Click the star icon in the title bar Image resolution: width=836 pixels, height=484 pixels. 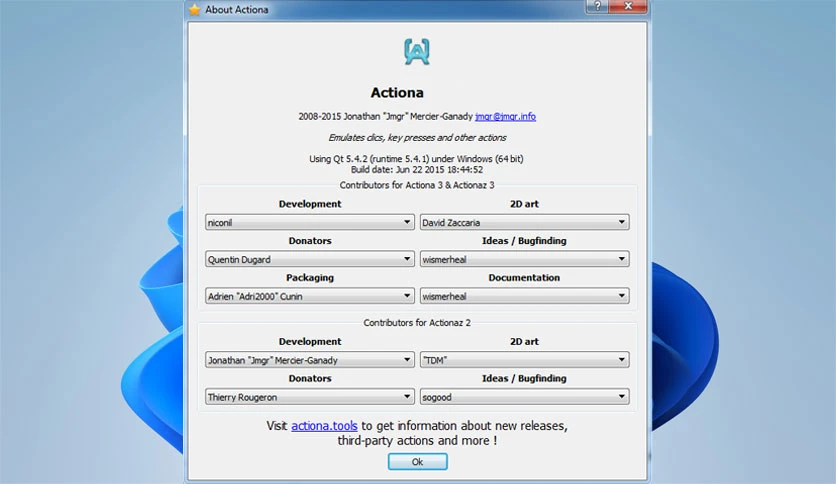coord(195,10)
